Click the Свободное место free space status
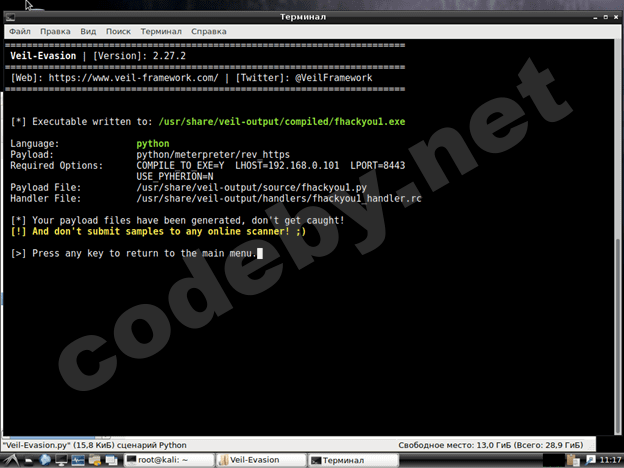 click(490, 445)
